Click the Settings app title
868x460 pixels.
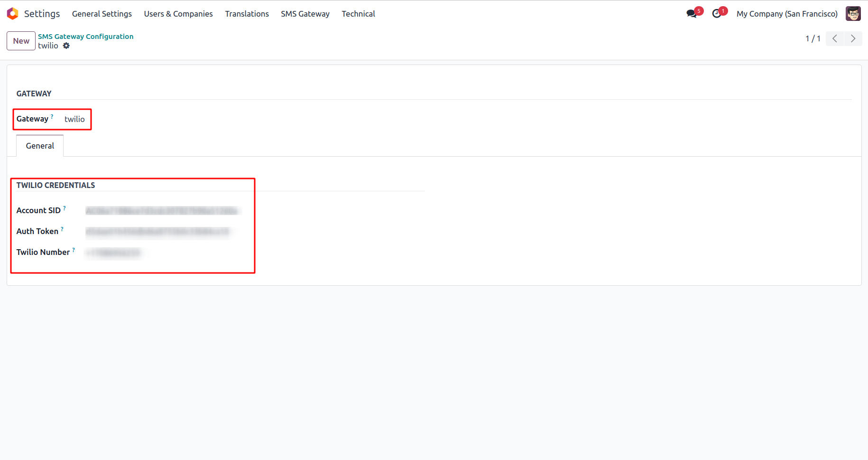(42, 14)
